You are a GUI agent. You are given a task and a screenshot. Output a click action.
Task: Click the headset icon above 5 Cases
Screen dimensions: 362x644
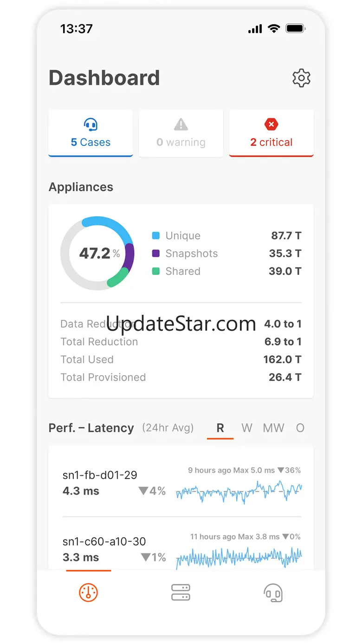coord(90,124)
